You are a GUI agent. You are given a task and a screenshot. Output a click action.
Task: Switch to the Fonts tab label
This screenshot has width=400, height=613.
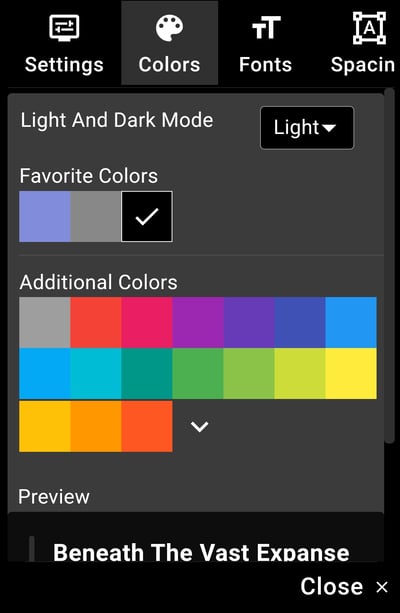(x=265, y=65)
